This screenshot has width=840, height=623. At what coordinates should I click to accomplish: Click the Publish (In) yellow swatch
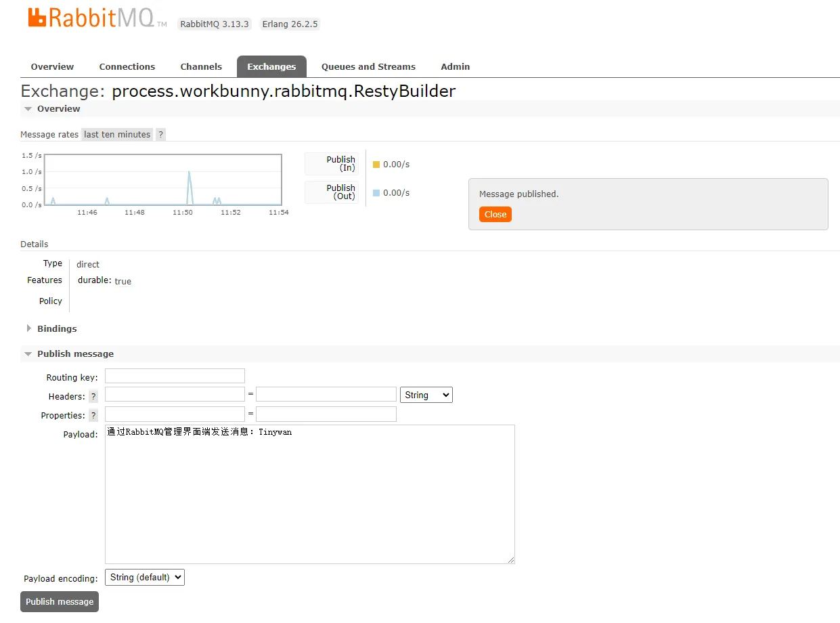[x=376, y=165]
